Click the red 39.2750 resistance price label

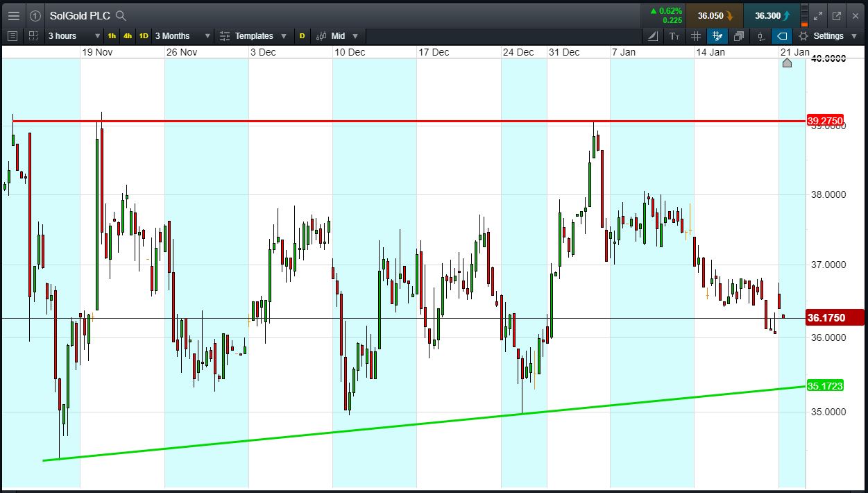[826, 121]
